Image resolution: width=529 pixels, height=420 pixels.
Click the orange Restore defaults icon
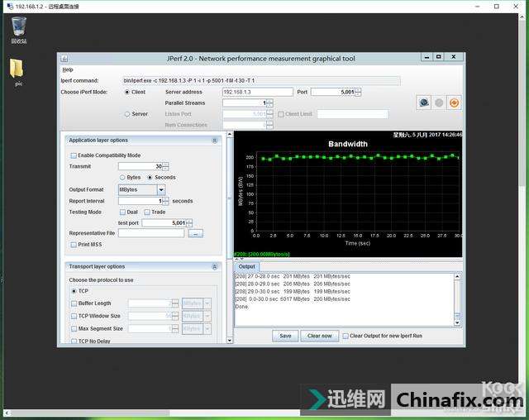click(x=454, y=103)
